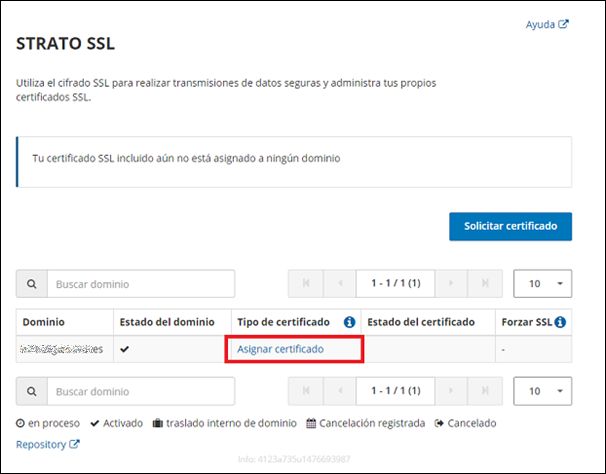Screen dimensions: 606x474
Task: Open the lower page-size dropdown showing 10
Action: click(543, 391)
